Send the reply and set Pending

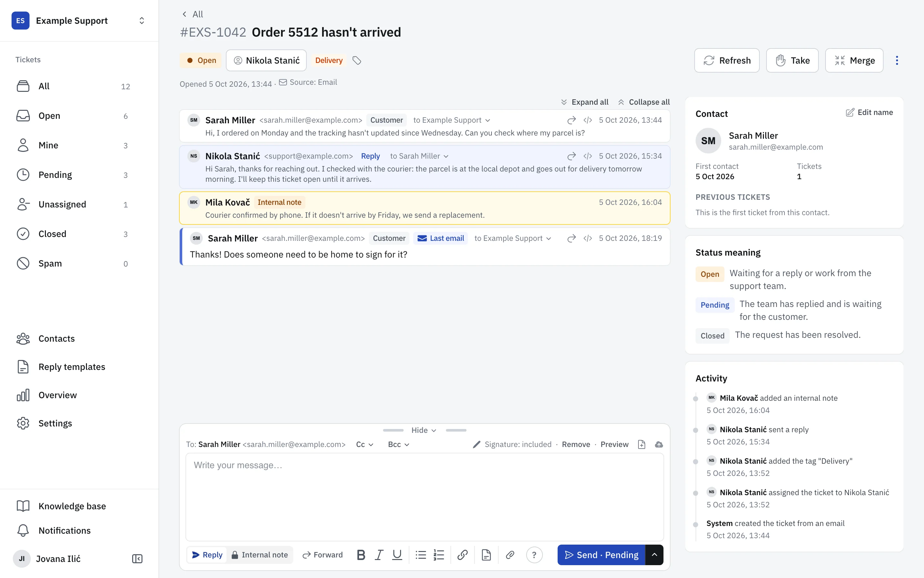tap(601, 555)
